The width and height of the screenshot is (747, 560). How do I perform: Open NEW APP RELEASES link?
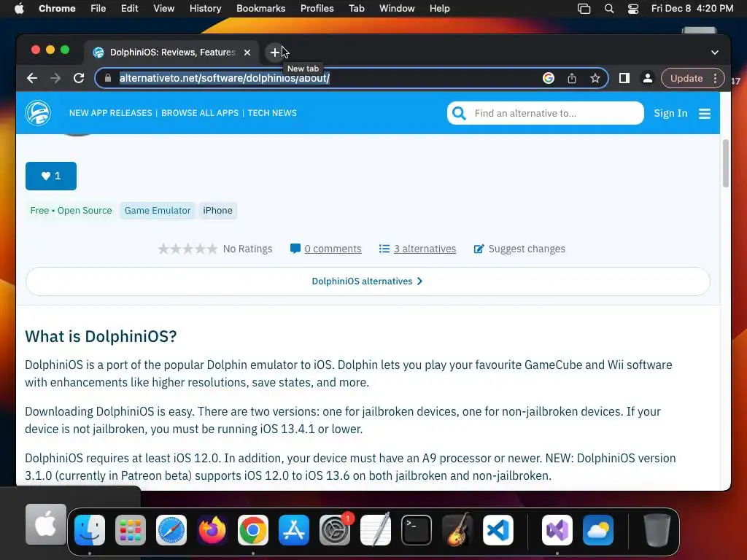tap(111, 113)
